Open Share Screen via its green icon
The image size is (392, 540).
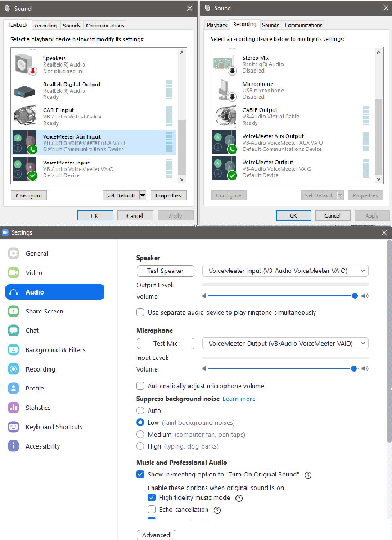click(14, 311)
